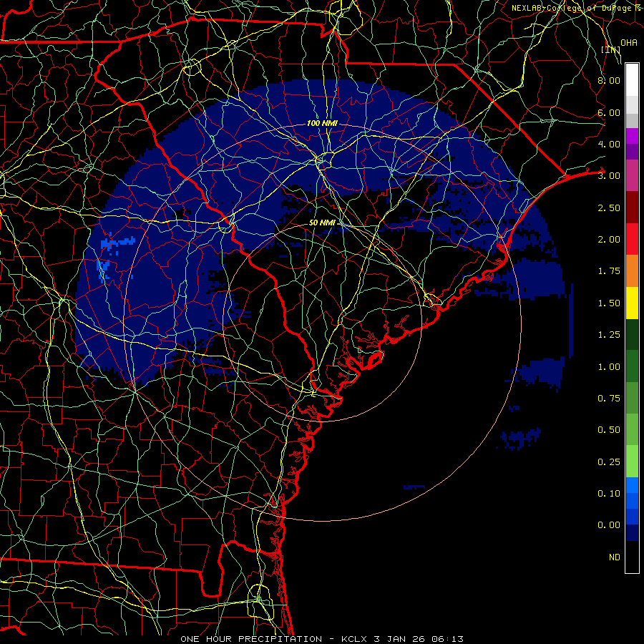The width and height of the screenshot is (644, 644).
Task: Click the ND legend label
Action: [615, 557]
